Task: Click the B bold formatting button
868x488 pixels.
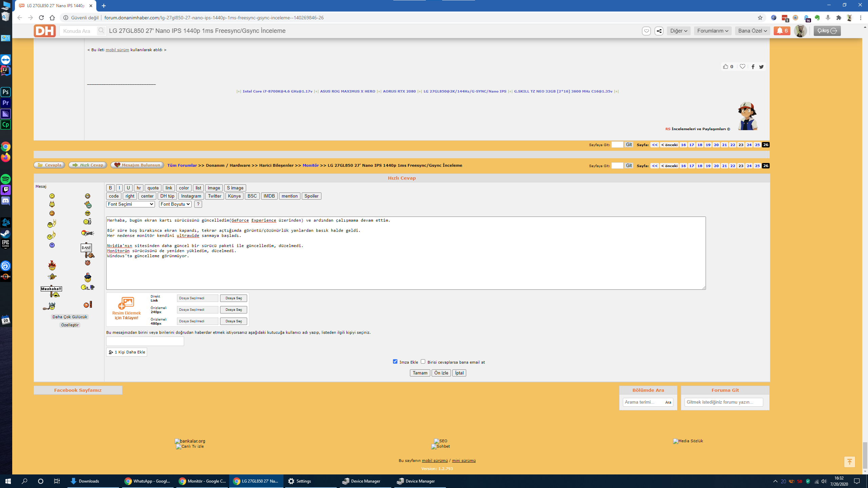Action: [x=110, y=188]
